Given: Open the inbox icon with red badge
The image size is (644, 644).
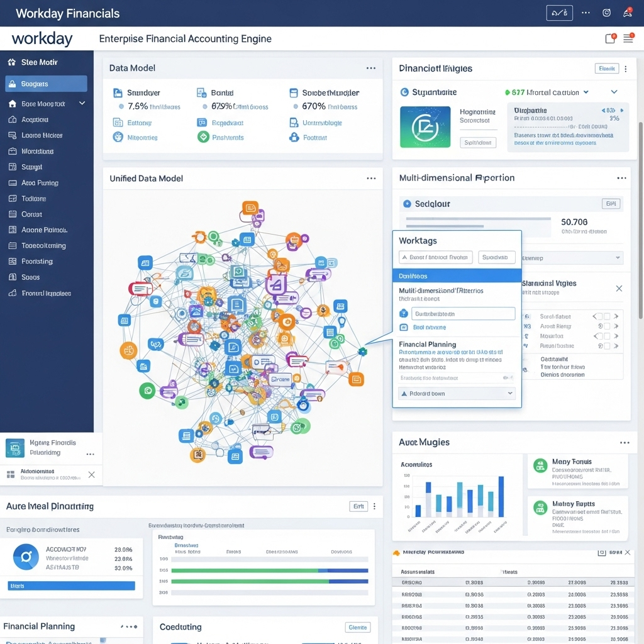Looking at the screenshot, I should (611, 38).
